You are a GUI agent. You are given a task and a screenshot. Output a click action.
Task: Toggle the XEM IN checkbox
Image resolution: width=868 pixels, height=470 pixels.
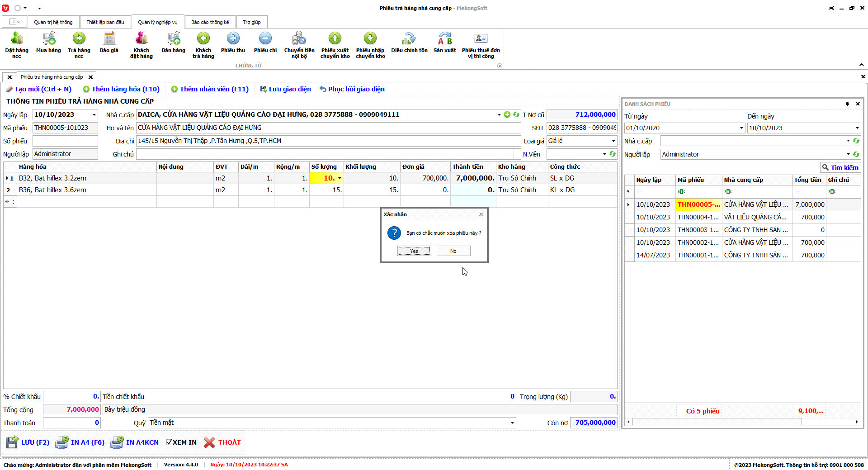170,442
